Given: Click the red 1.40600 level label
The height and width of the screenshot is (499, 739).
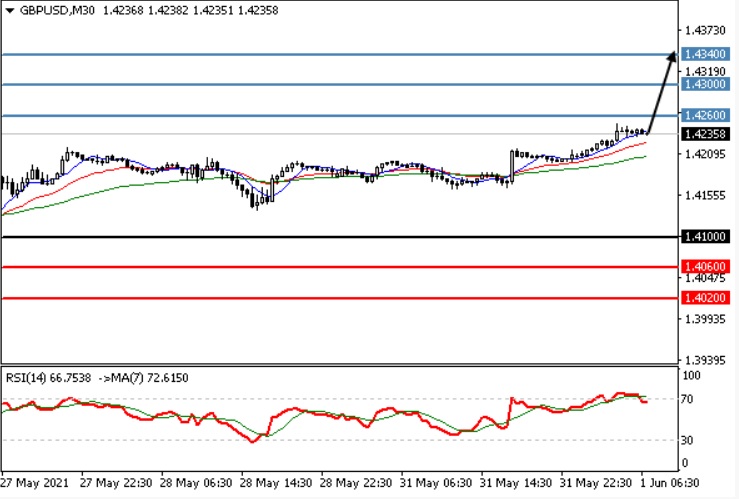Looking at the screenshot, I should pyautogui.click(x=705, y=267).
